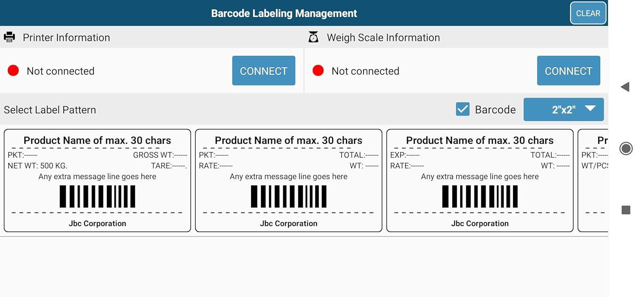Connect the printer using its CONNECT button
The image size is (644, 297).
point(264,71)
